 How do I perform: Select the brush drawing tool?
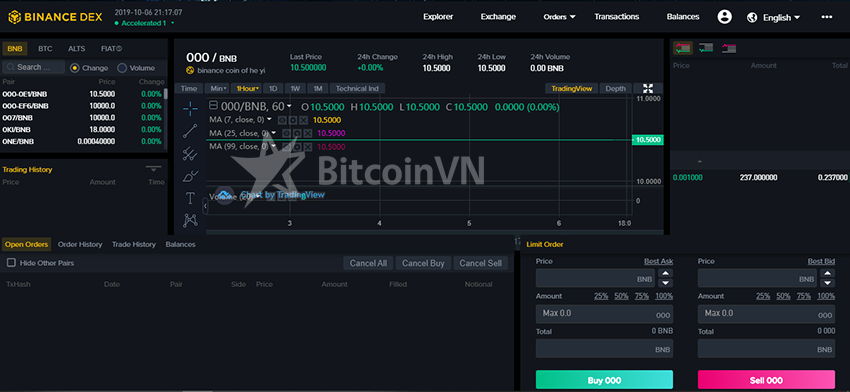(x=190, y=176)
